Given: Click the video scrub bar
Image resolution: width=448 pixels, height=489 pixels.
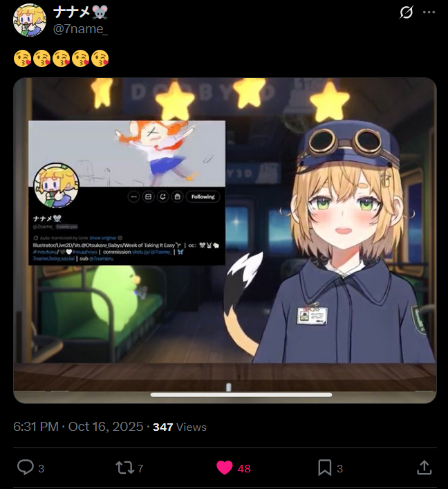Looking at the screenshot, I should pyautogui.click(x=241, y=395).
